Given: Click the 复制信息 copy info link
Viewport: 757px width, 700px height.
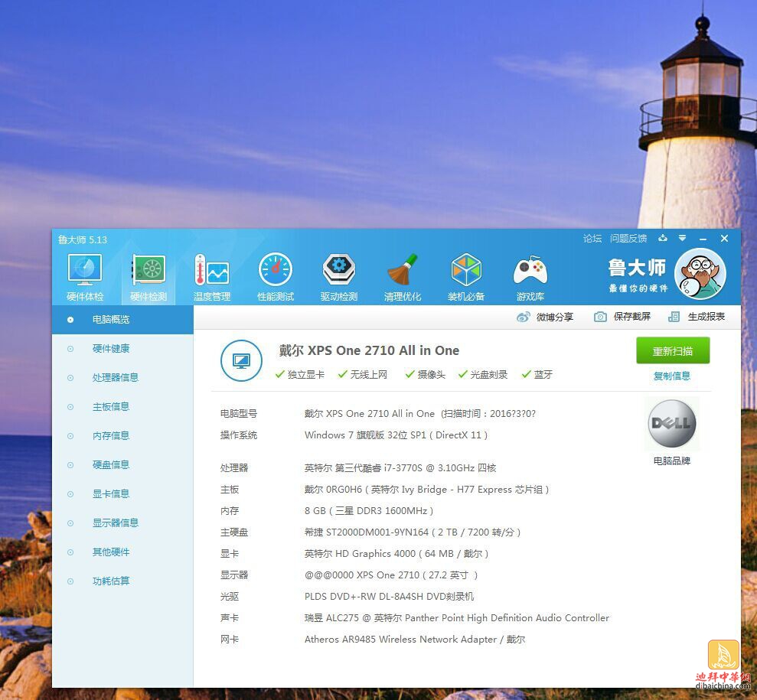Looking at the screenshot, I should point(671,376).
